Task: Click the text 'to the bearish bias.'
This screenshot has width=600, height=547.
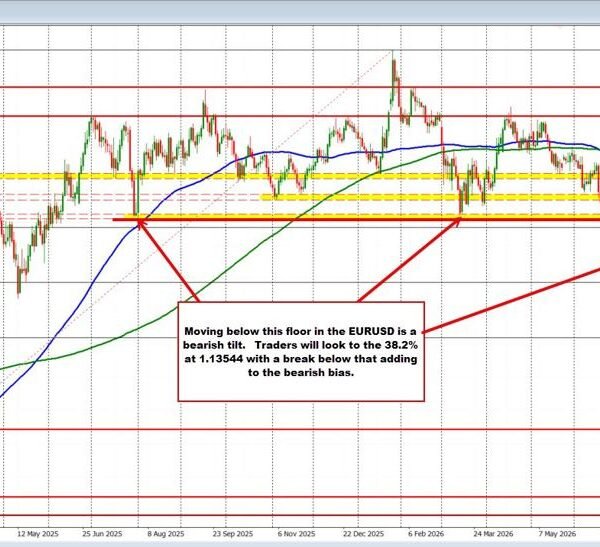Action: point(301,372)
